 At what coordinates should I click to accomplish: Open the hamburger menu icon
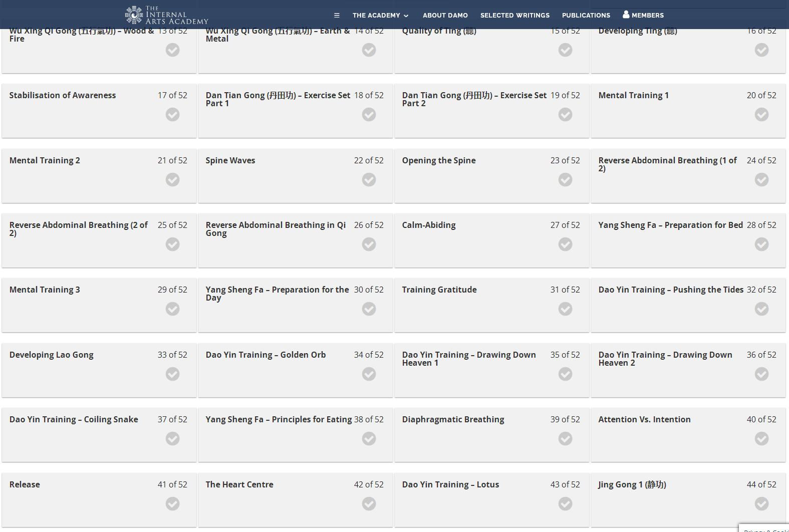[x=337, y=16]
